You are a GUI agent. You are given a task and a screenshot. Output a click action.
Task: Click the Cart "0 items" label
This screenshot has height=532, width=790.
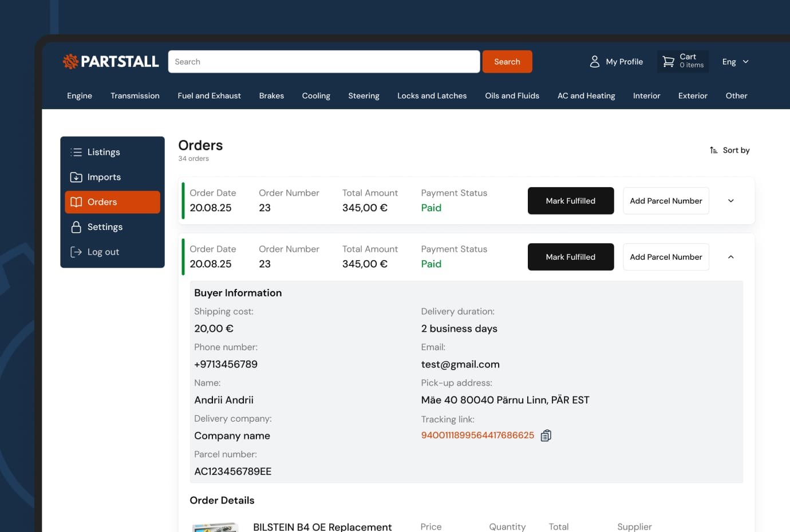point(692,65)
